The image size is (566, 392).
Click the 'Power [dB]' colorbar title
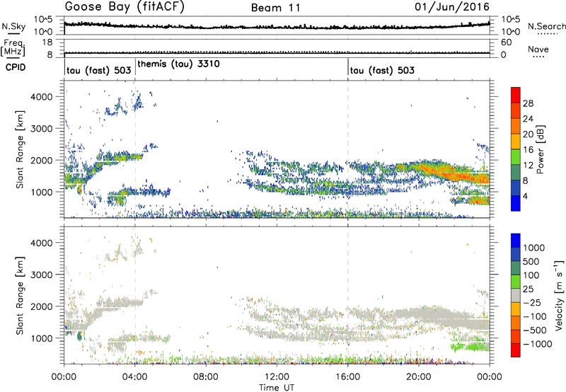[x=541, y=149]
